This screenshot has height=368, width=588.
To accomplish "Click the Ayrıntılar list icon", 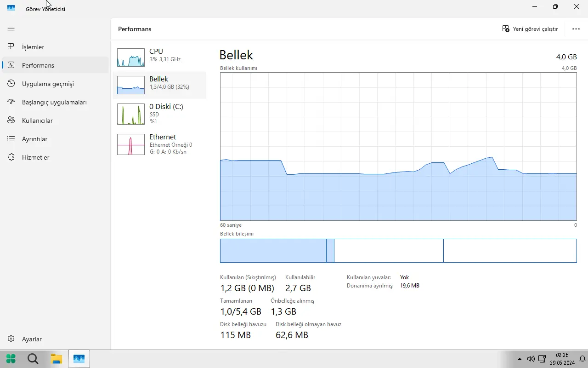I will pyautogui.click(x=11, y=139).
